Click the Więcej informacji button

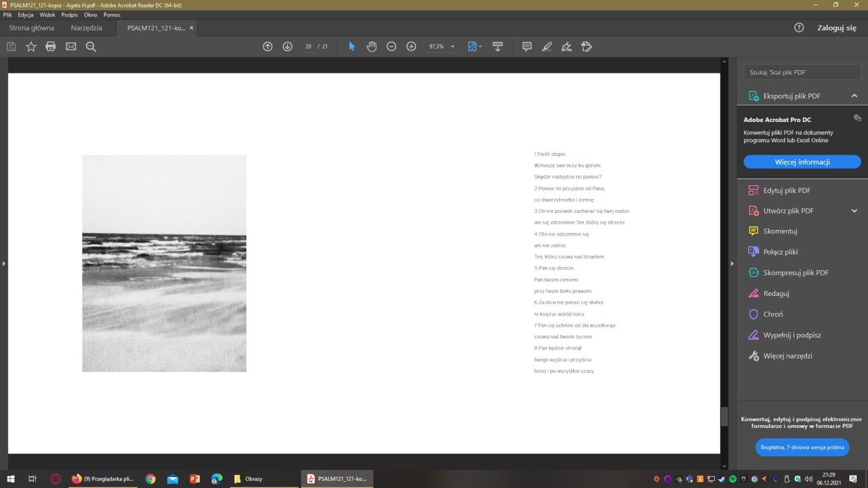click(x=802, y=162)
